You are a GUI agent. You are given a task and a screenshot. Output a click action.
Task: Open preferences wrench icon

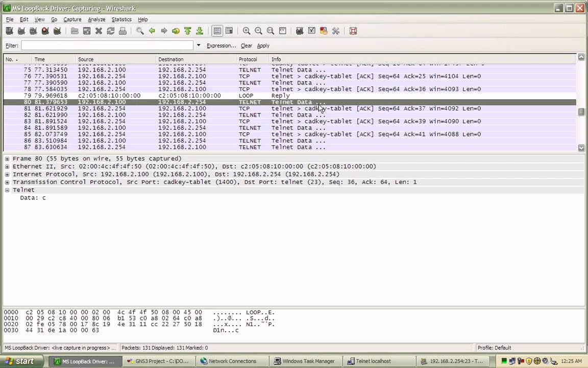coord(336,31)
